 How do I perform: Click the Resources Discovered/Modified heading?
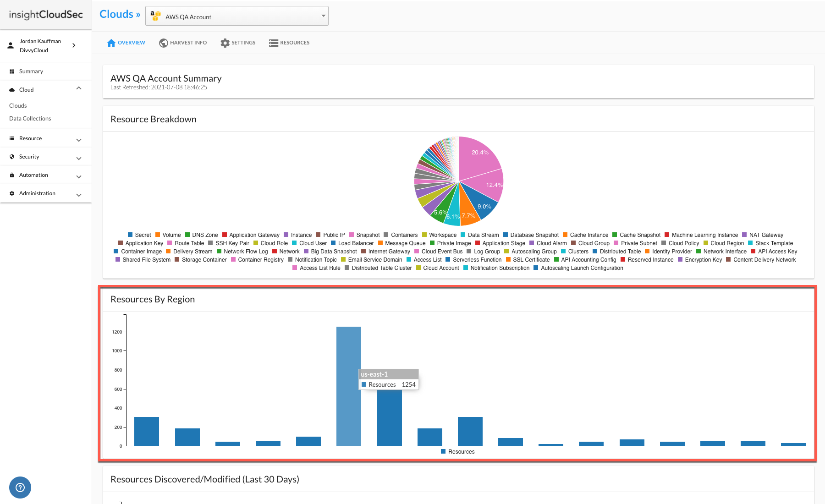(x=205, y=479)
